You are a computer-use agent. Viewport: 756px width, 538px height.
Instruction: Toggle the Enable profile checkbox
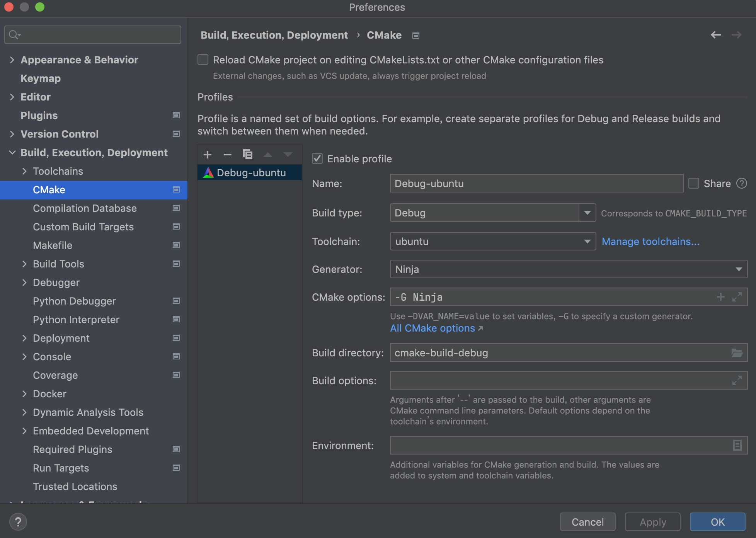[x=317, y=159]
